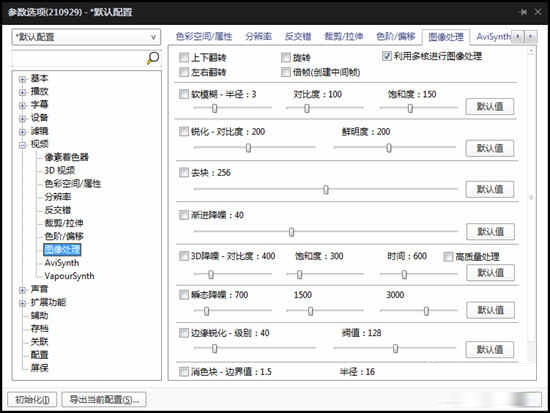Enable 3D降噪 checkbox
The height and width of the screenshot is (413, 550).
pyautogui.click(x=184, y=256)
